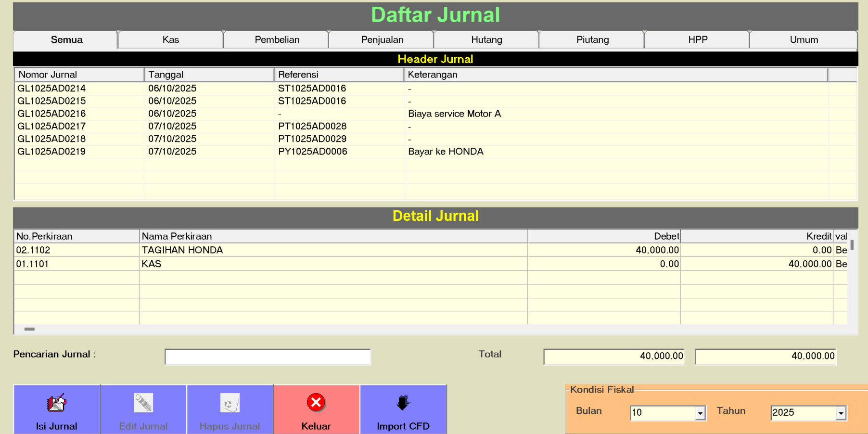868x434 pixels.
Task: Open the Umum tab
Action: point(804,40)
